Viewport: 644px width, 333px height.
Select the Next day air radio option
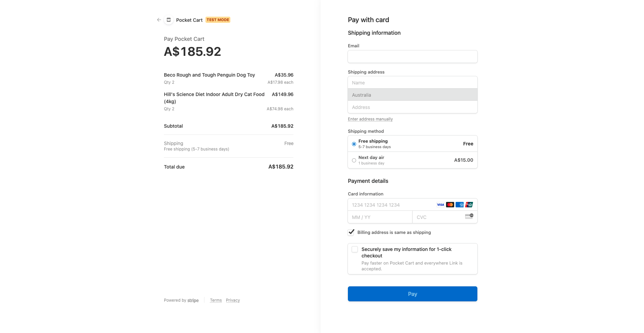point(354,160)
